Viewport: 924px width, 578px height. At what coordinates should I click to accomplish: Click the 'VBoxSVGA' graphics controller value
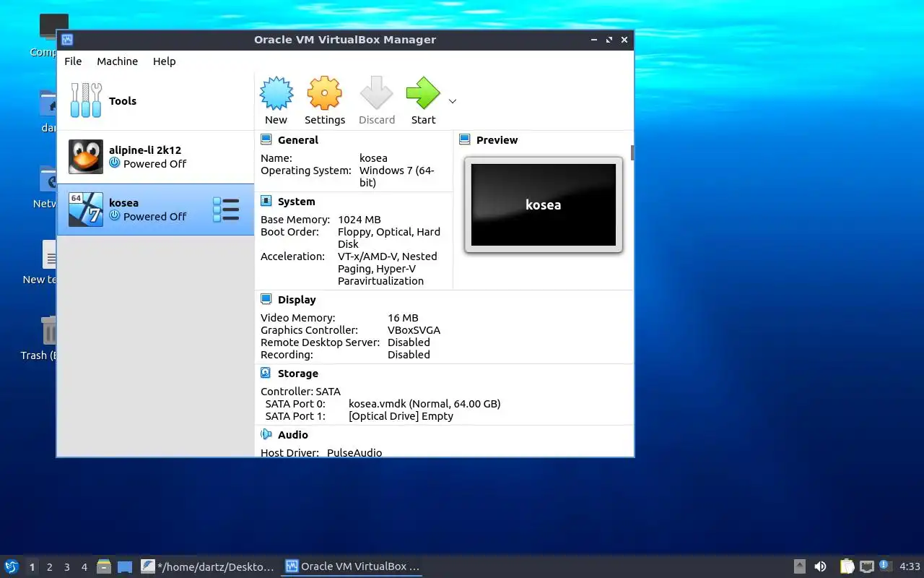(x=414, y=330)
